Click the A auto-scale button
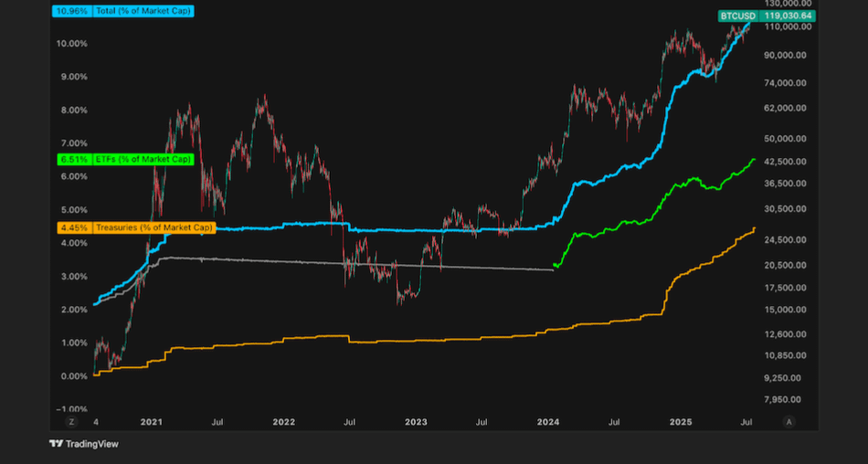Screen dimensions: 868x464 coord(789,422)
